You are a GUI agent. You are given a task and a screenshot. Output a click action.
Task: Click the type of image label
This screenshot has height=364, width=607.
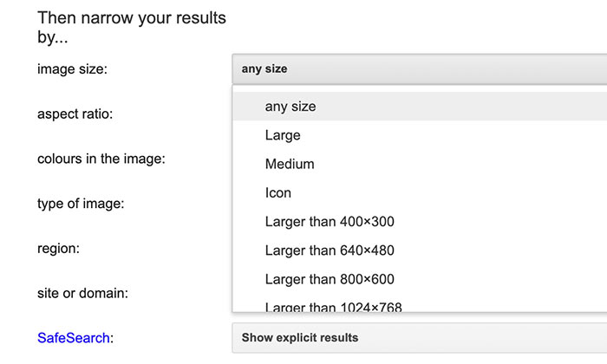81,204
